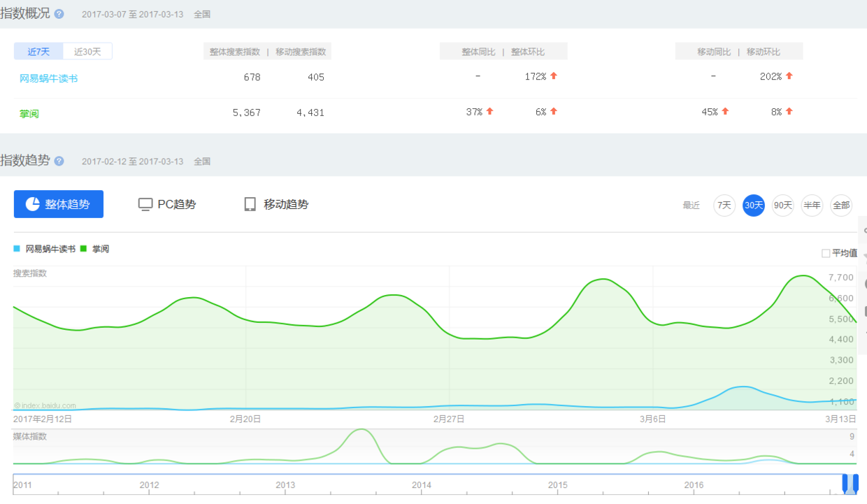The image size is (867, 504).
Task: Click the 4,431 mobile index value
Action: (x=310, y=113)
